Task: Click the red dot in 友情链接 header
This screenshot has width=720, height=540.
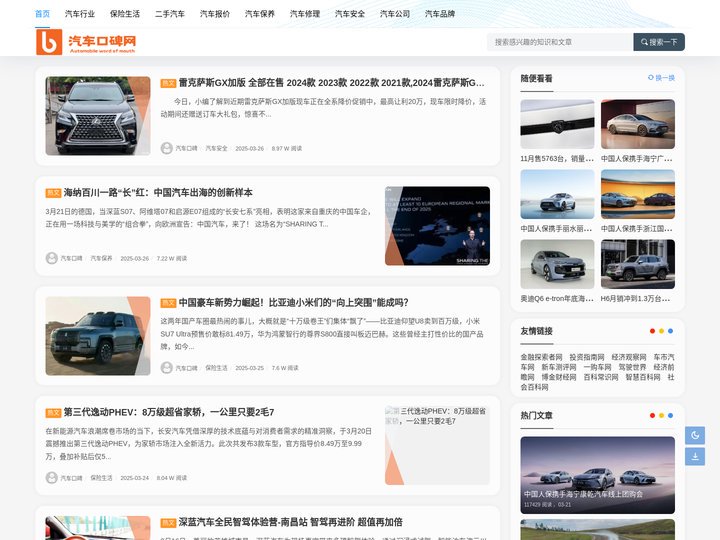Action: coord(652,331)
